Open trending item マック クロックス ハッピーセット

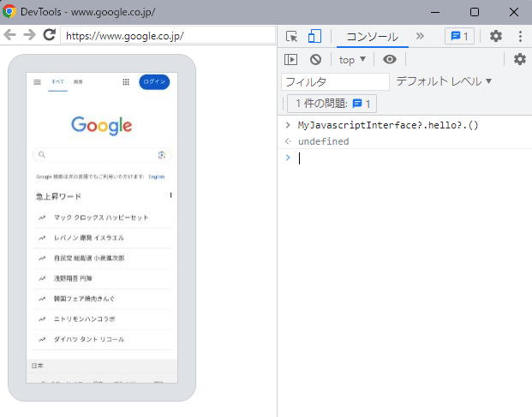click(x=102, y=217)
